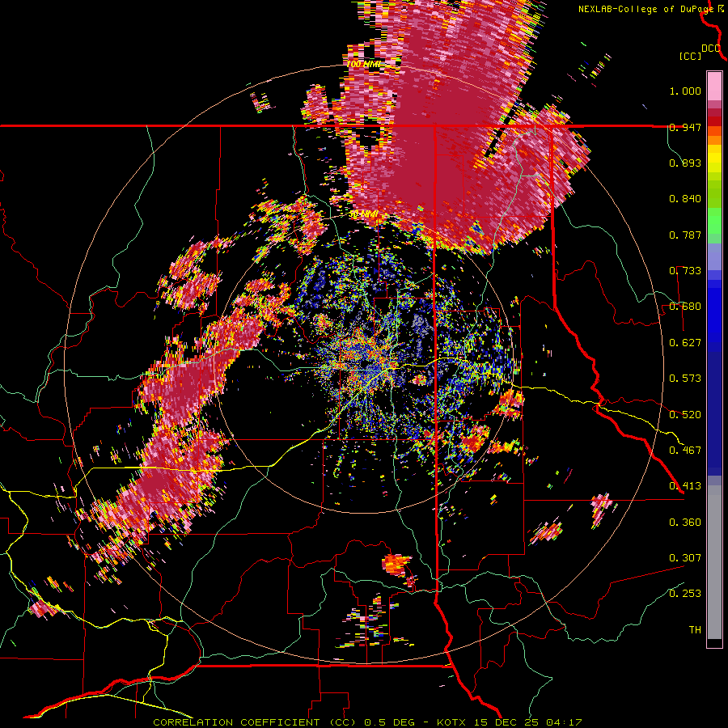Click the 50 NMI range ring label
The height and width of the screenshot is (728, 728).
tap(363, 214)
